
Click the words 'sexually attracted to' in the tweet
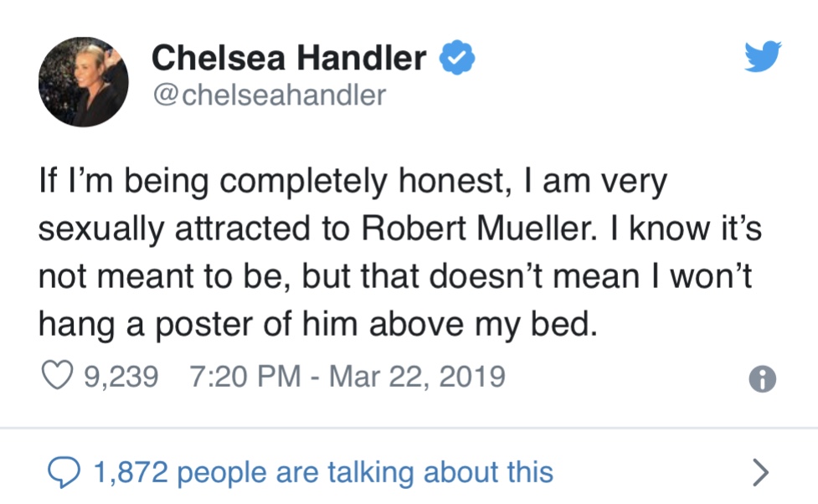(x=194, y=229)
